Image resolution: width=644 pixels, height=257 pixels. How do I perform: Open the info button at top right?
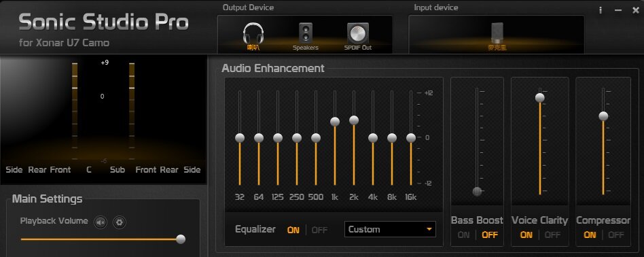[x=601, y=10]
